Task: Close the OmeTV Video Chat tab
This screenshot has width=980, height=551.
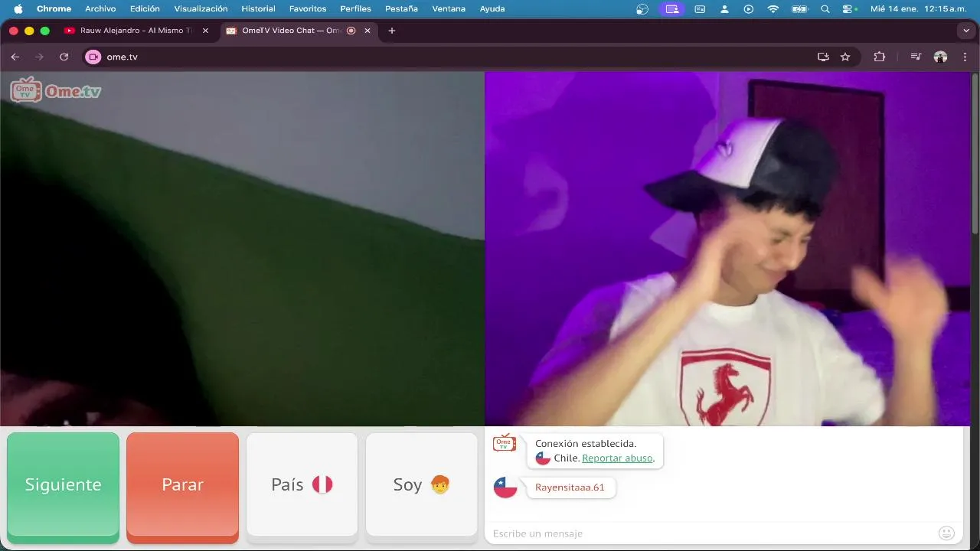Action: (367, 31)
